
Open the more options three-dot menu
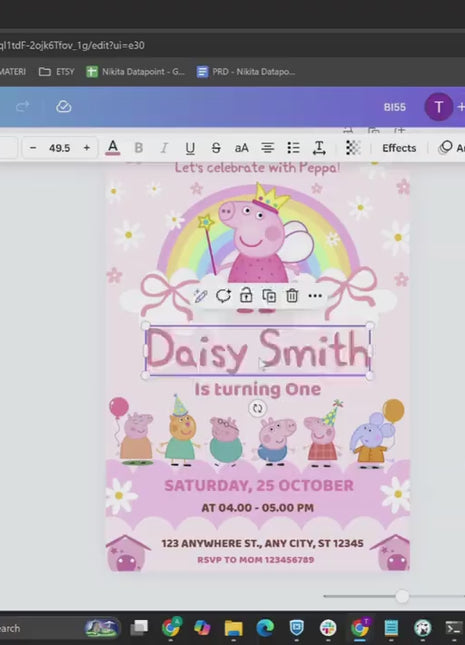click(x=315, y=295)
